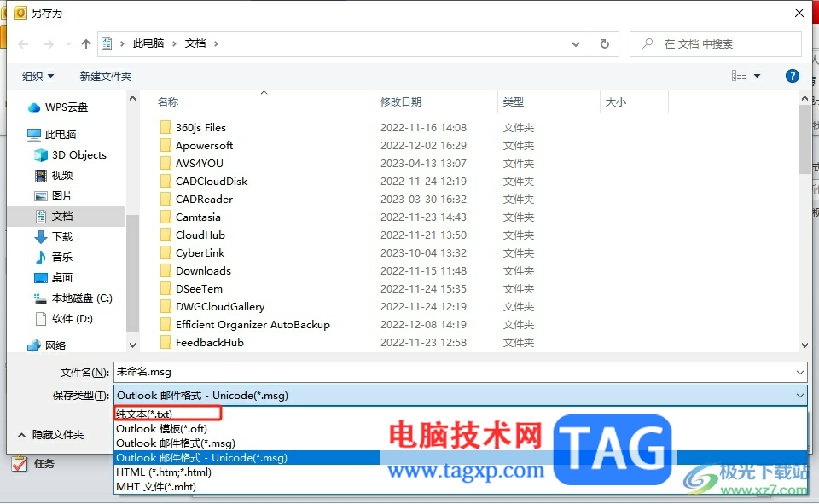Open file name history dropdown arrow

pos(799,372)
